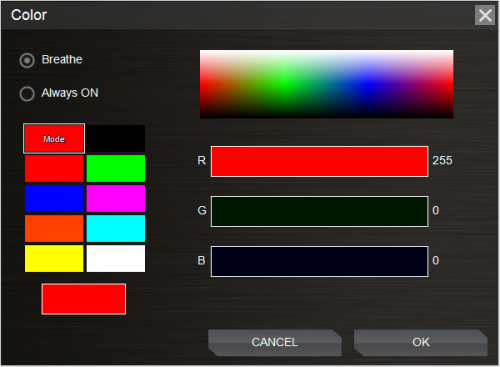
Task: Pick the red swatch below Mode
Action: click(x=54, y=168)
